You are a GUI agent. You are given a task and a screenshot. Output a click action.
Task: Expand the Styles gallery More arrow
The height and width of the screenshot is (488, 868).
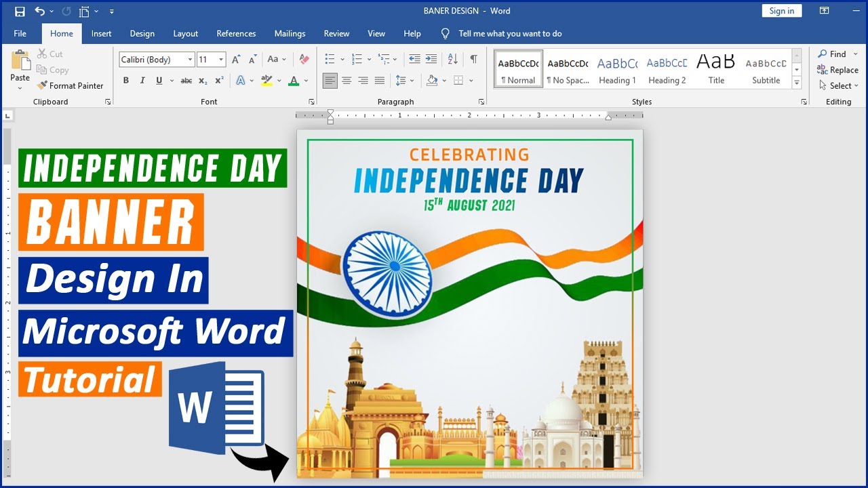point(797,83)
